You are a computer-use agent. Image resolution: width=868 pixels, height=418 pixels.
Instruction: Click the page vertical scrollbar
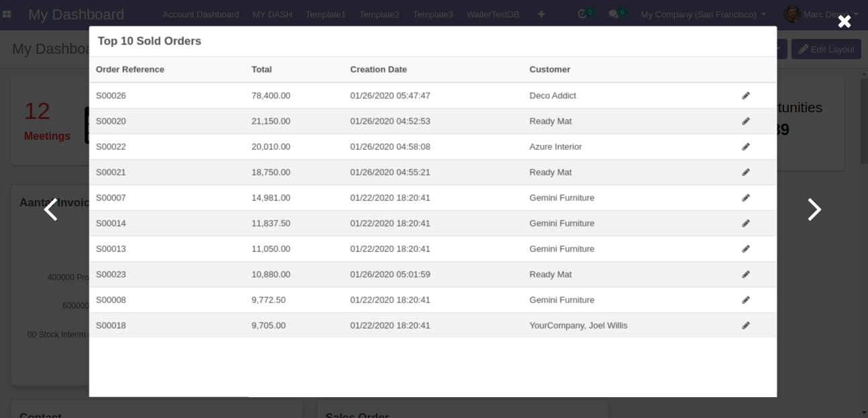[x=864, y=121]
